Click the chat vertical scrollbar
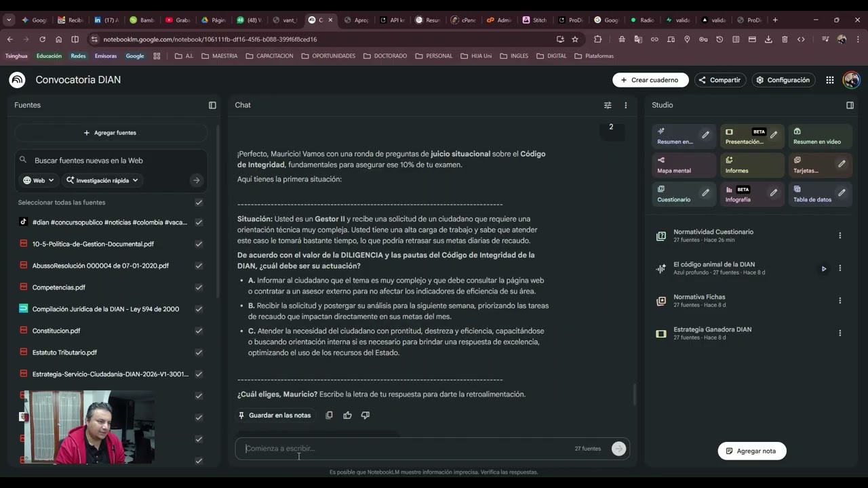This screenshot has height=488, width=868. click(x=635, y=394)
